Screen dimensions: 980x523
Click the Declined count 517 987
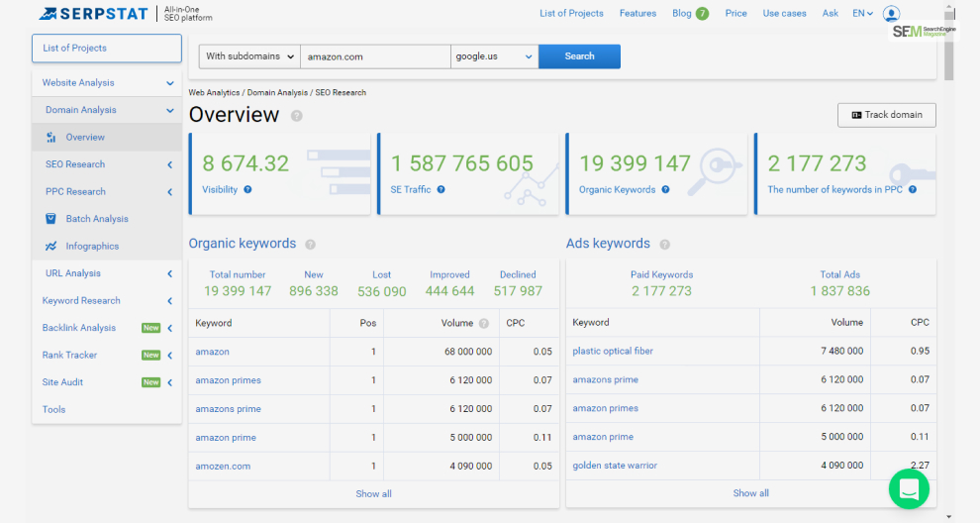[x=518, y=291]
